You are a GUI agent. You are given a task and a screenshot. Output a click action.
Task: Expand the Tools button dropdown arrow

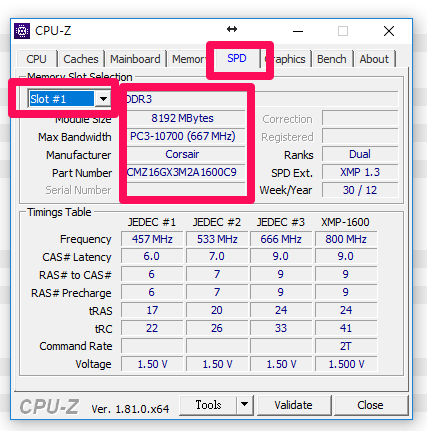click(245, 405)
